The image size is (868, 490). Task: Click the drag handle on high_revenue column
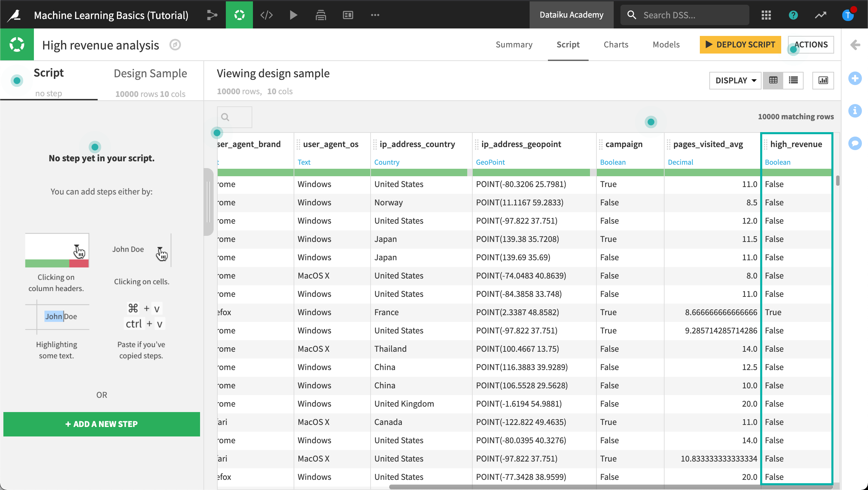pos(766,145)
